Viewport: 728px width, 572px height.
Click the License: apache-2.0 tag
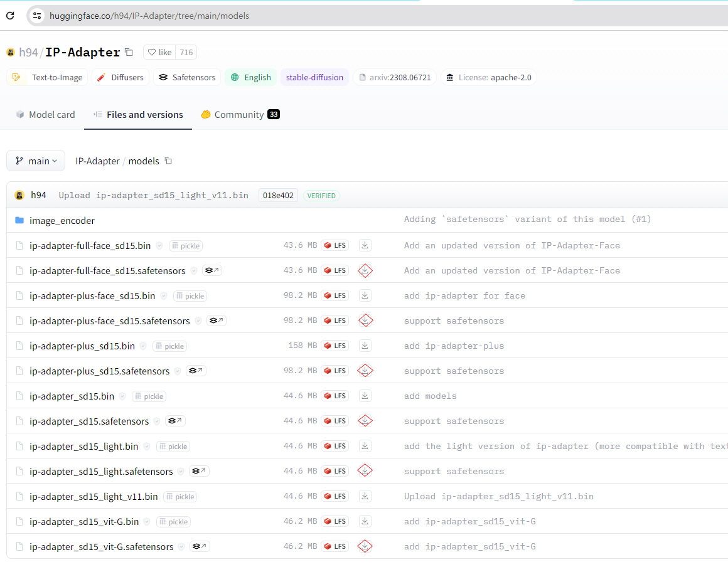click(x=489, y=78)
